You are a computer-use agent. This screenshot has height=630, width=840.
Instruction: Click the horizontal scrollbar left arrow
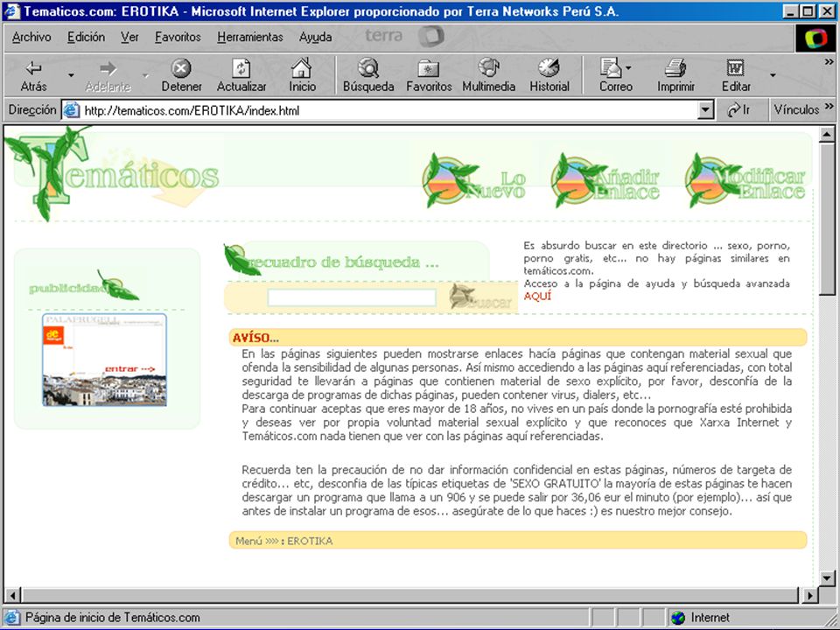pyautogui.click(x=13, y=595)
